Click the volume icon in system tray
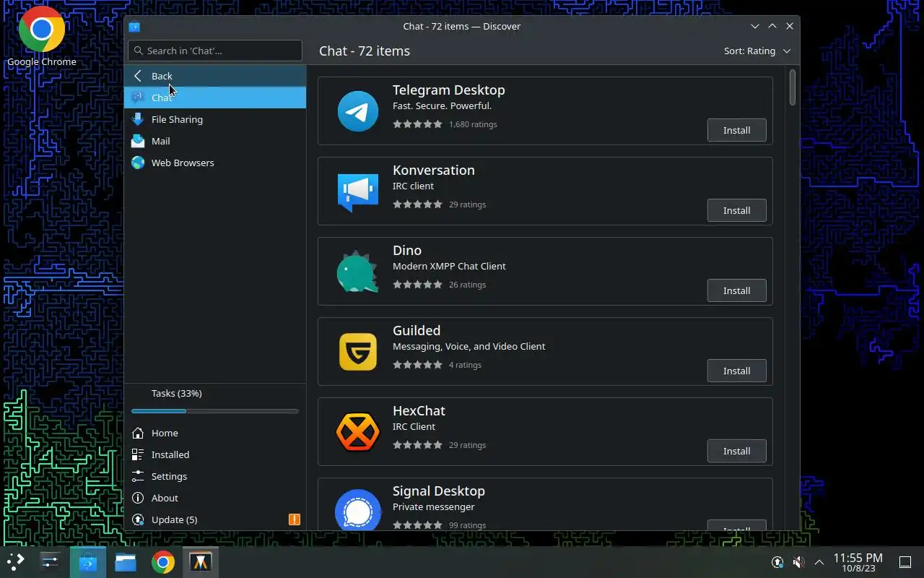924x578 pixels. [x=798, y=562]
